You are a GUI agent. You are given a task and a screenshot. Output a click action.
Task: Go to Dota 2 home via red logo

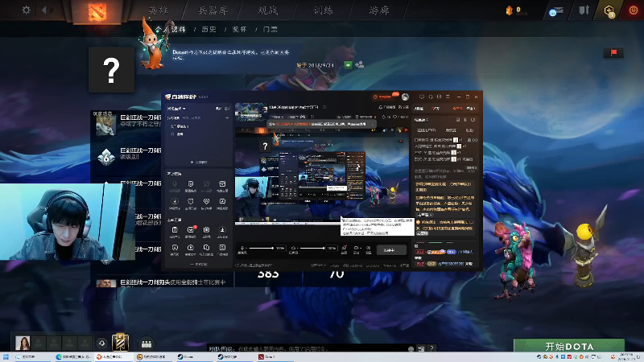[97, 11]
